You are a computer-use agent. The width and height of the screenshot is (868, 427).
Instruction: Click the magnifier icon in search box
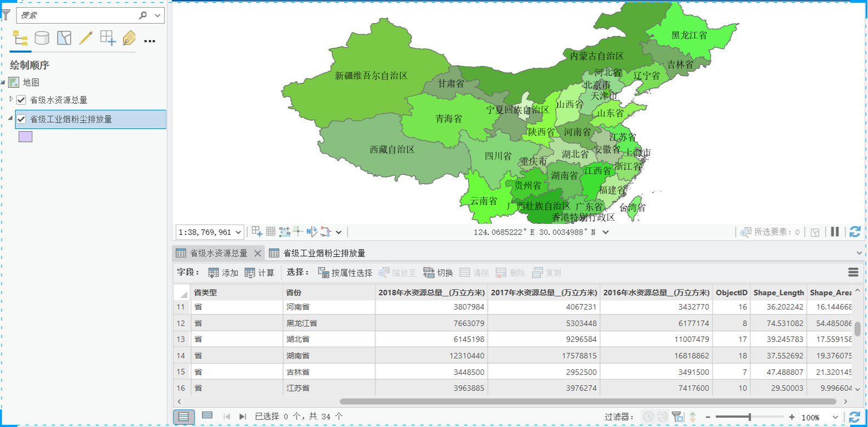(x=143, y=15)
